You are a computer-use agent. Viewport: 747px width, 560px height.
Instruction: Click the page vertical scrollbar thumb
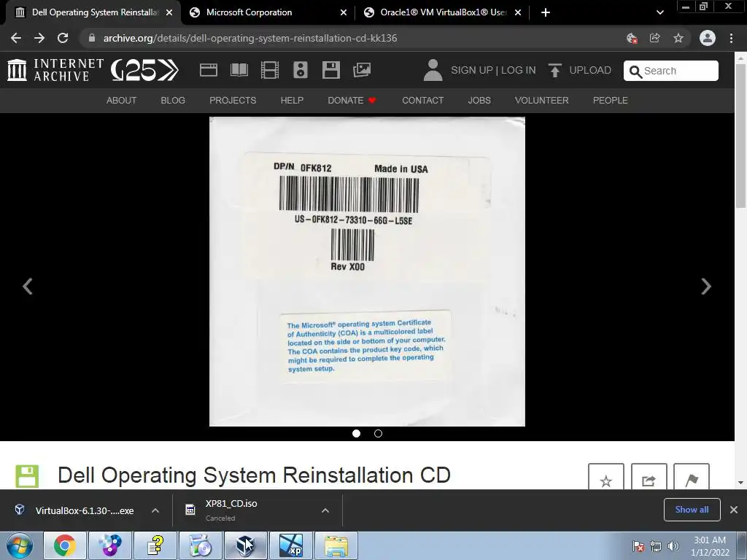[x=741, y=136]
